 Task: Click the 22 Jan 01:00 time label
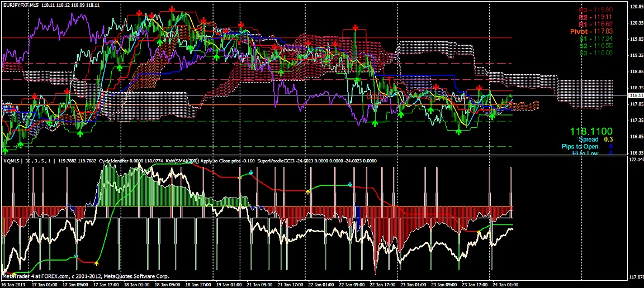coord(320,284)
